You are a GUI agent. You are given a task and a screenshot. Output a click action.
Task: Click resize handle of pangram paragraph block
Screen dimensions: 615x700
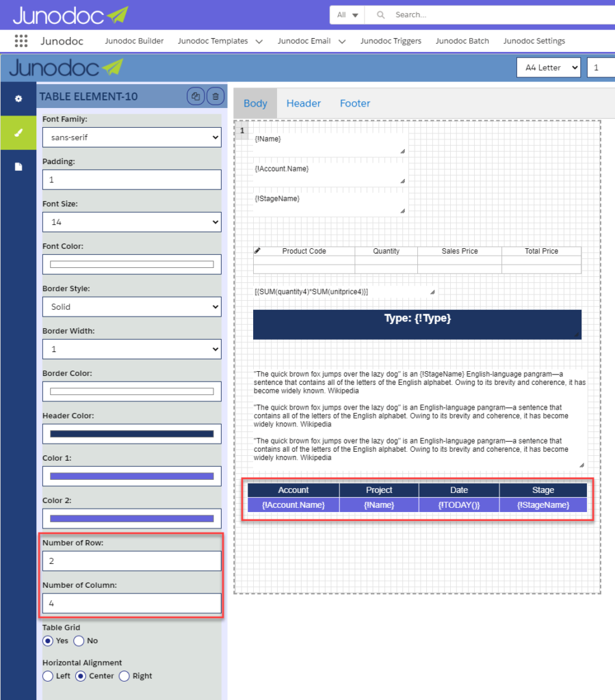pos(581,465)
